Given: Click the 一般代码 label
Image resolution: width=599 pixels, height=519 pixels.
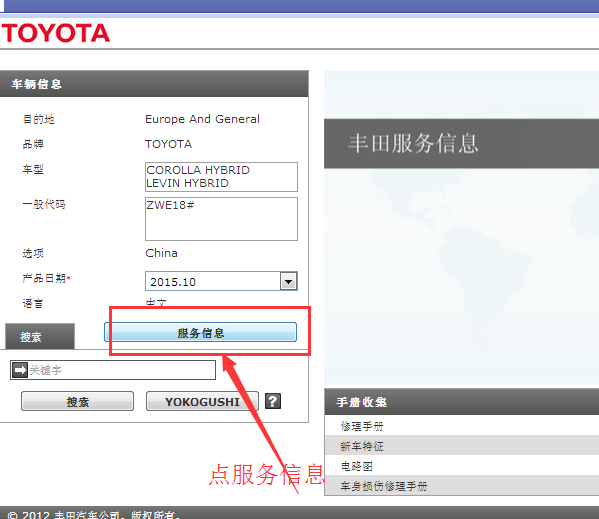Looking at the screenshot, I should coord(44,204).
